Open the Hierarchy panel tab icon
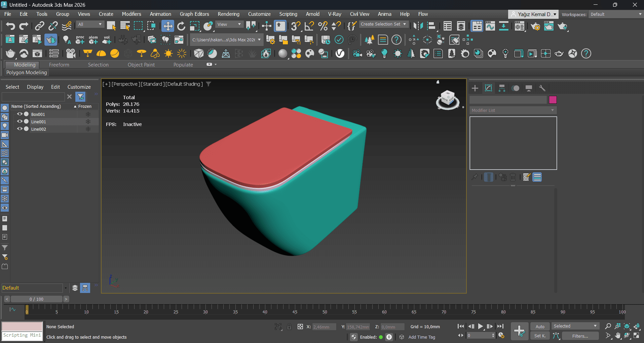 pyautogui.click(x=502, y=88)
